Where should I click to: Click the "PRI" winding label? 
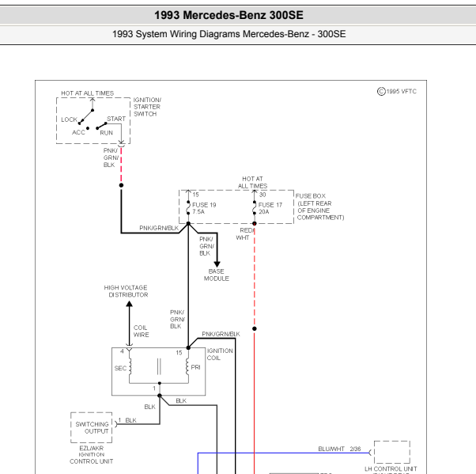(195, 367)
